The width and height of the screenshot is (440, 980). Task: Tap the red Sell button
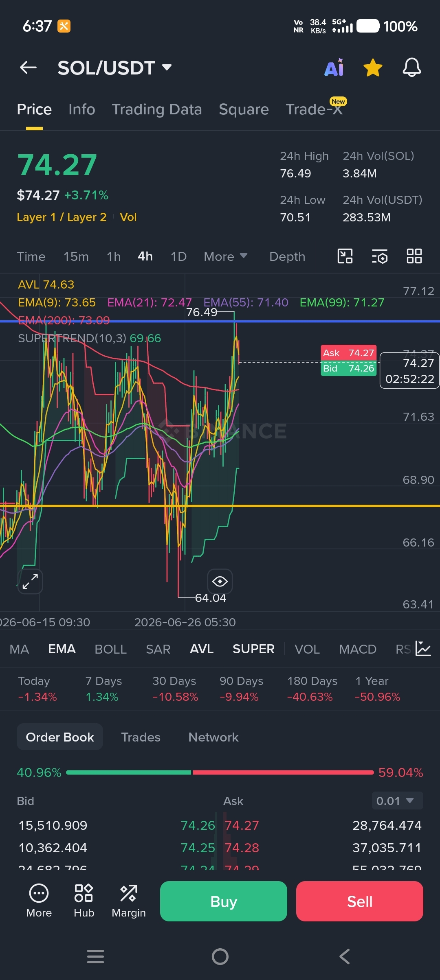click(360, 901)
